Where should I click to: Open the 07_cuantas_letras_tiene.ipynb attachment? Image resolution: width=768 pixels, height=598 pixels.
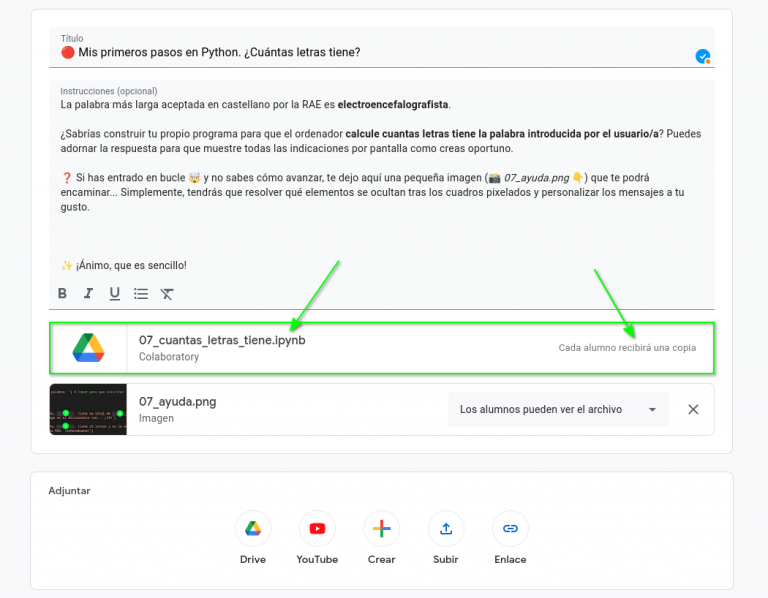pyautogui.click(x=222, y=340)
